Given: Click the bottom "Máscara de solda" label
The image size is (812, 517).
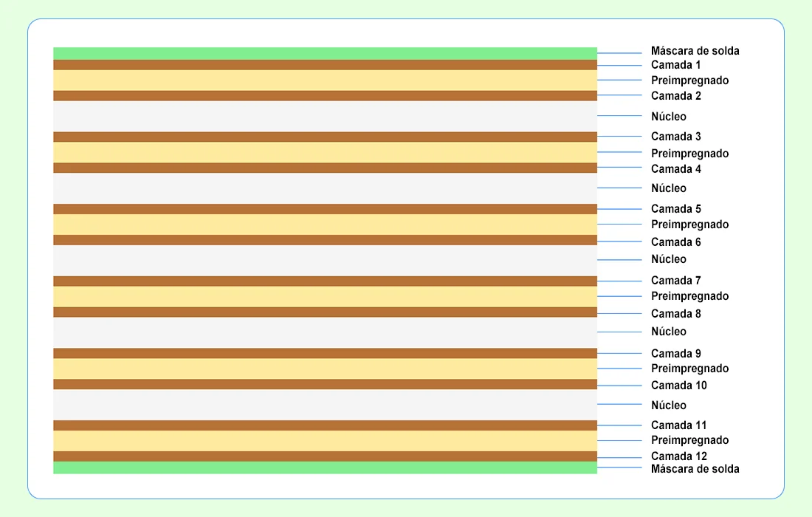Looking at the screenshot, I should coord(695,469).
